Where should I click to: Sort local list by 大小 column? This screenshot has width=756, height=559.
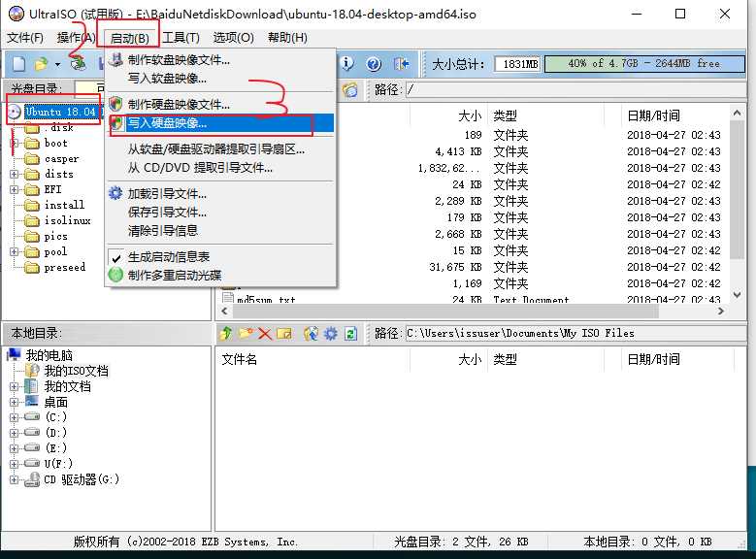[x=469, y=359]
